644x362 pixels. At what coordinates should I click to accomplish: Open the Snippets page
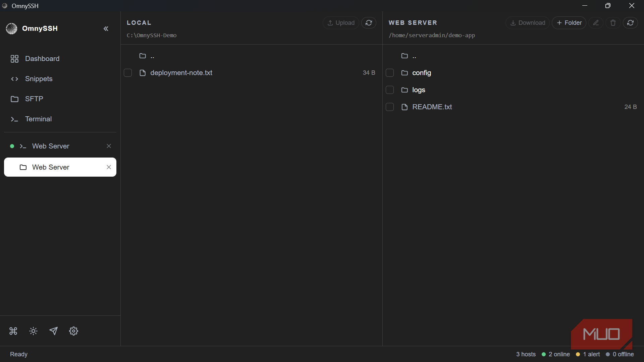point(60,79)
